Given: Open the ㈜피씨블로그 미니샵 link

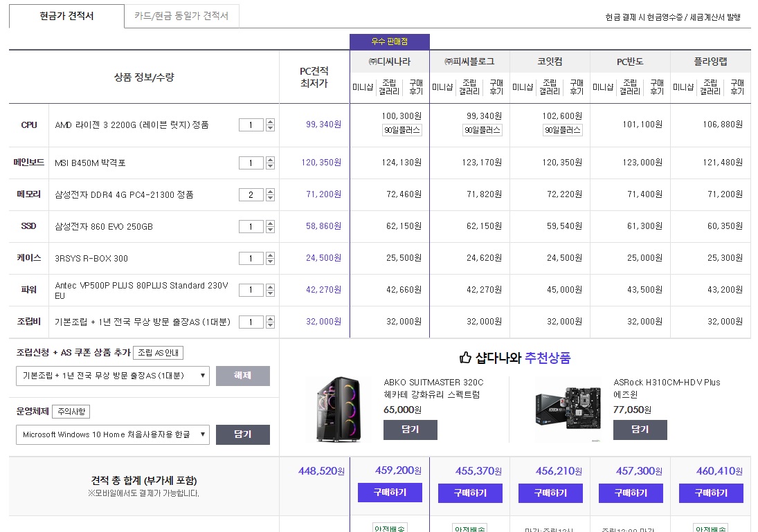Looking at the screenshot, I should (x=442, y=87).
